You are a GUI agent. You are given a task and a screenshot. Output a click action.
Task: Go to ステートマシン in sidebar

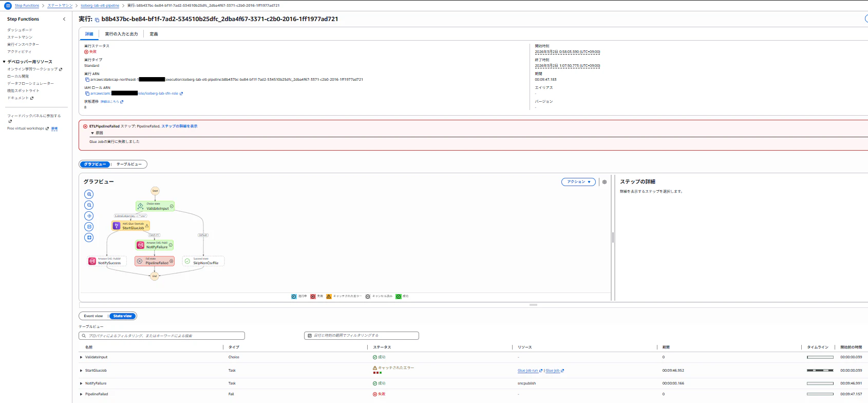20,37
